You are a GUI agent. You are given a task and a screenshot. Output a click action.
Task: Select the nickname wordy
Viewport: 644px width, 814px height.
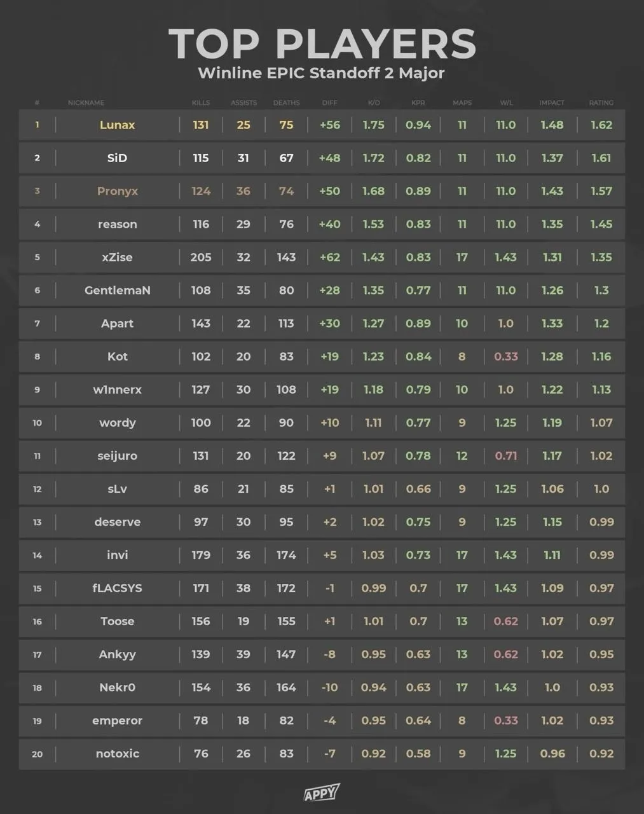click(x=118, y=423)
